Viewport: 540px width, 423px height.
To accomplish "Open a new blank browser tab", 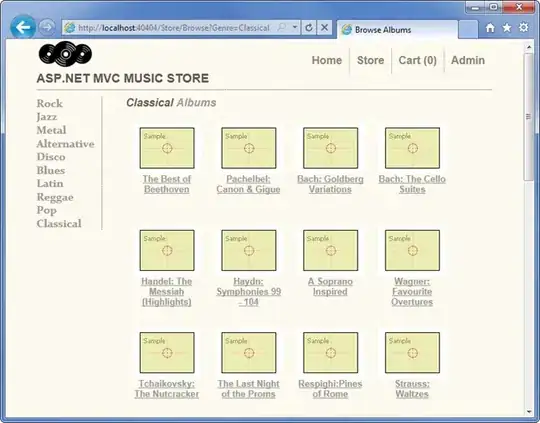I will tap(468, 30).
